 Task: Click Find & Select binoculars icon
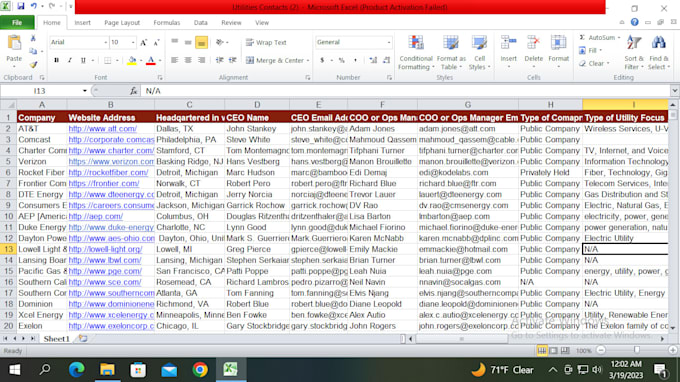click(658, 43)
